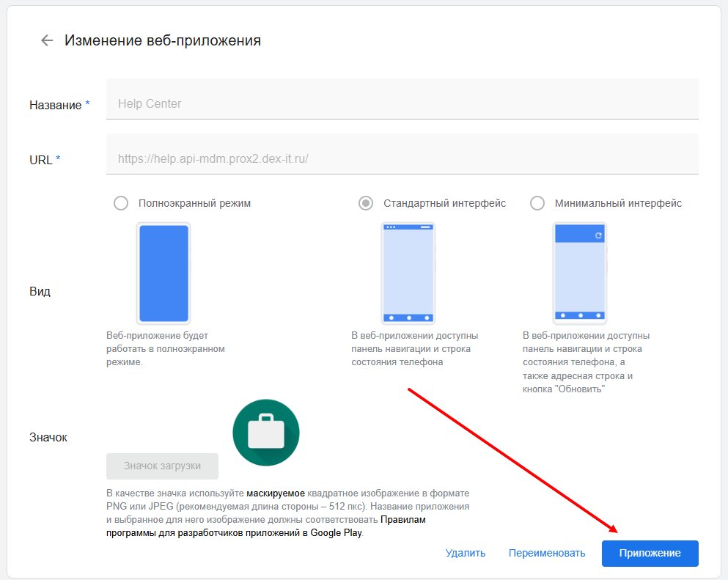Viewport: 728px width, 580px height.
Task: Click the green briefcase app icon
Action: tap(265, 433)
